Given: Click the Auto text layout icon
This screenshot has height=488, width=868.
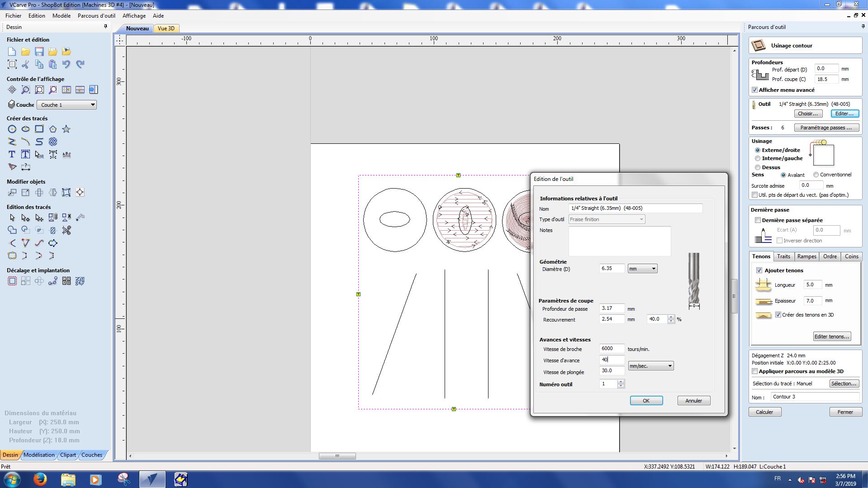Looking at the screenshot, I should 26,155.
